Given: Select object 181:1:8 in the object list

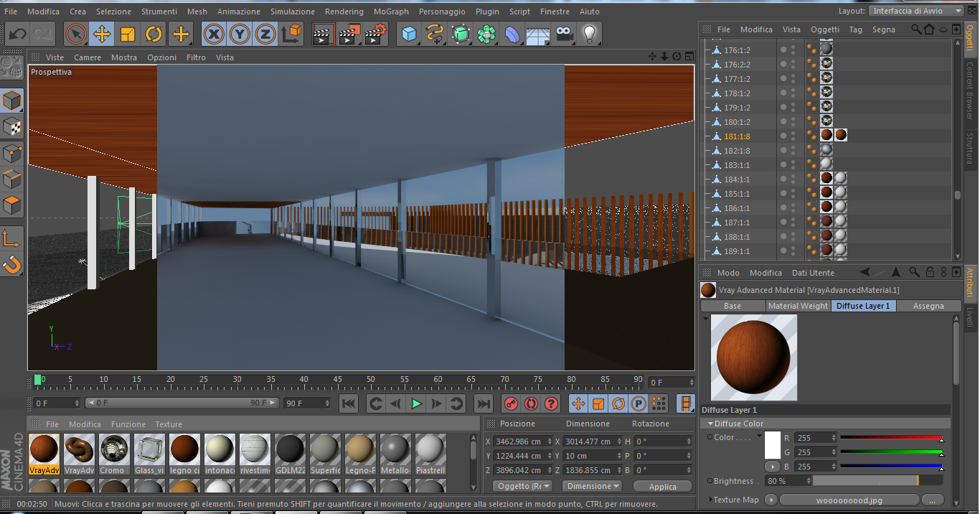Looking at the screenshot, I should tap(738, 136).
